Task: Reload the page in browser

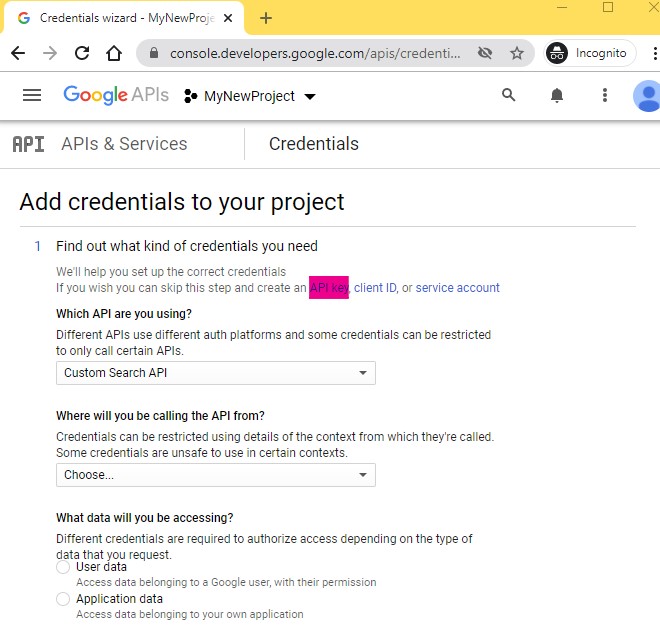Action: [x=82, y=53]
